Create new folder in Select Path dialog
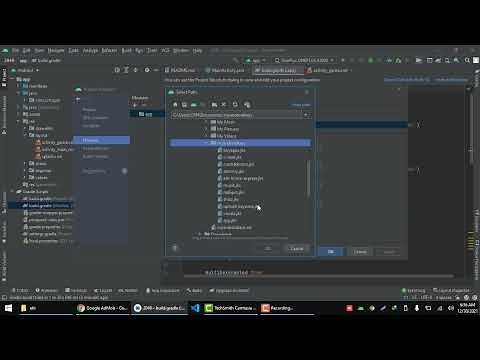480x360 pixels. tap(214, 105)
